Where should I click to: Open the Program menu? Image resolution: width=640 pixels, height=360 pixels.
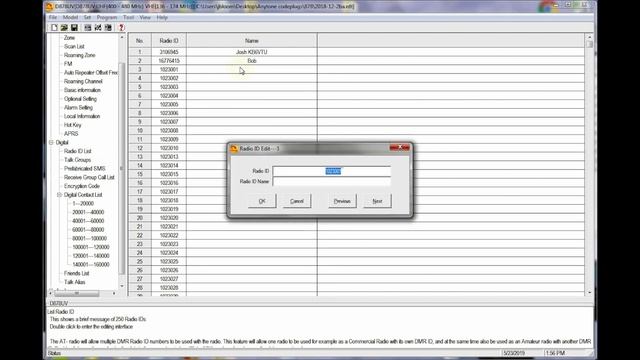point(107,18)
